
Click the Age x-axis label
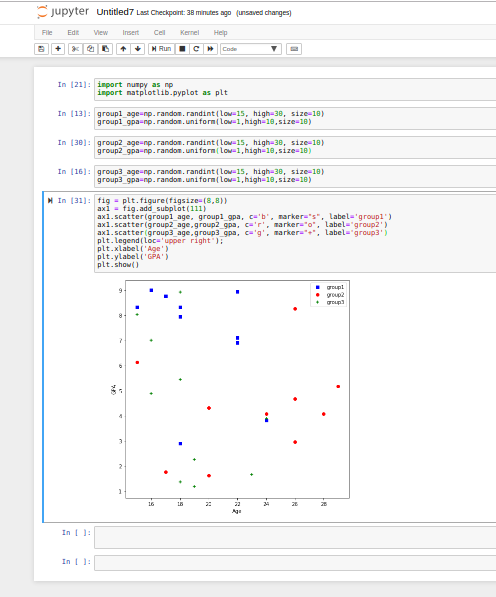pos(237,511)
